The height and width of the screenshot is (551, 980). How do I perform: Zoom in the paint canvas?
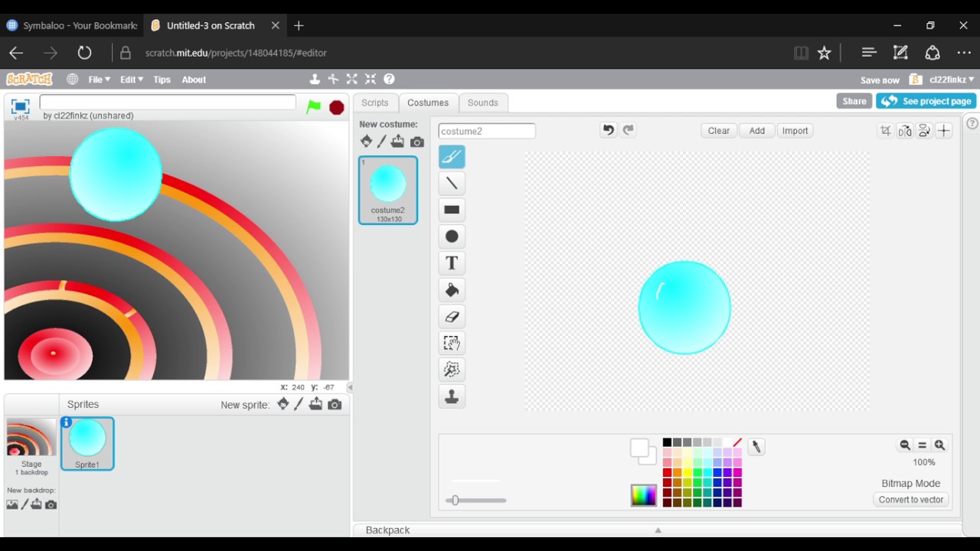coord(940,445)
